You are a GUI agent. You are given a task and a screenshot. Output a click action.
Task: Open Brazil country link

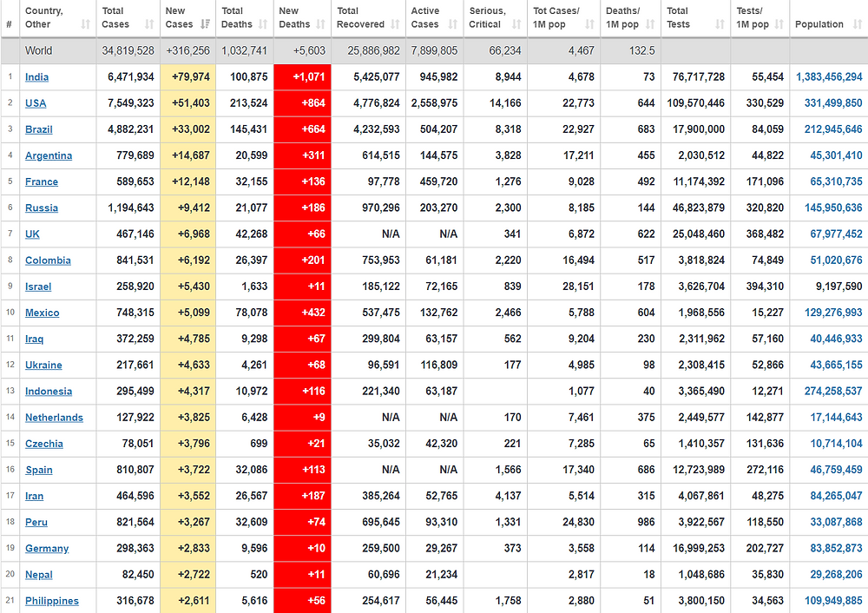point(39,129)
